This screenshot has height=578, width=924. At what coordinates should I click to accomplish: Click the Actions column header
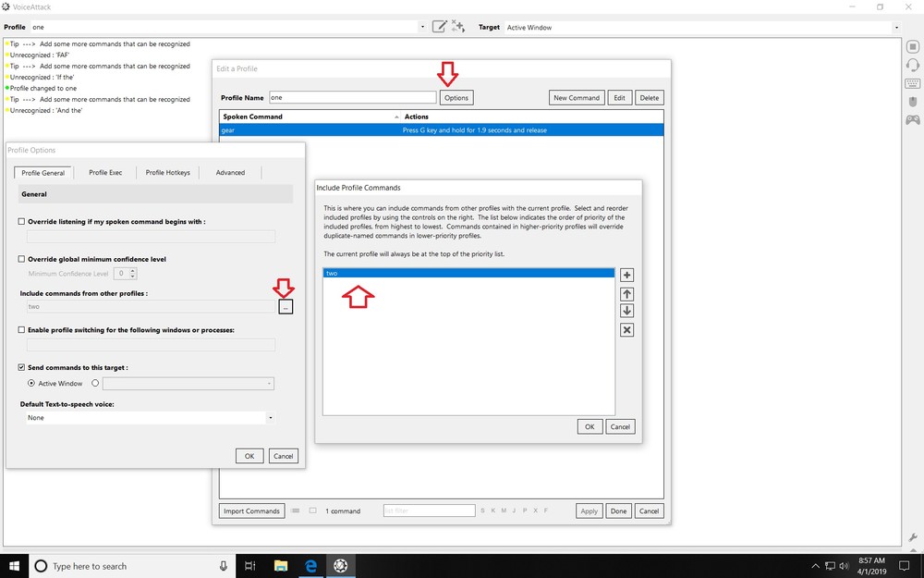pos(532,117)
